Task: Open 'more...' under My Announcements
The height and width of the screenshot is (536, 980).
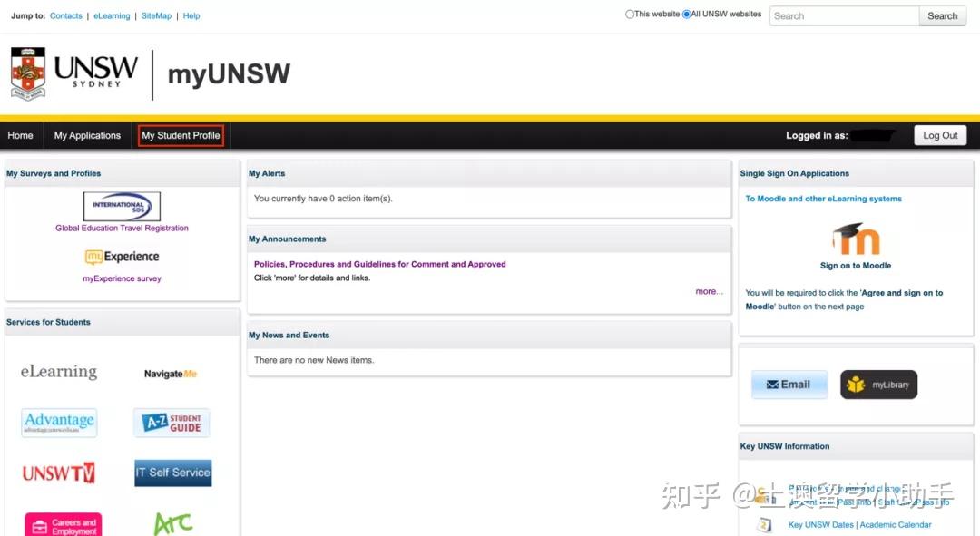Action: coord(708,290)
